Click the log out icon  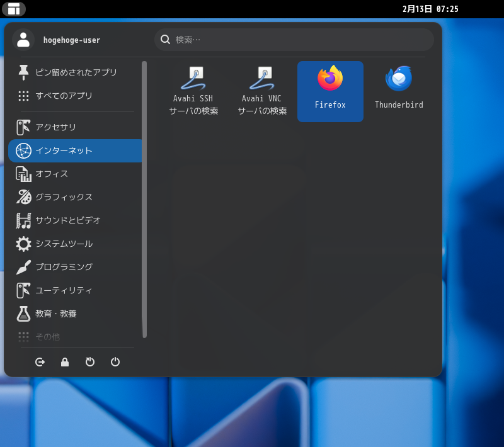[x=40, y=362]
